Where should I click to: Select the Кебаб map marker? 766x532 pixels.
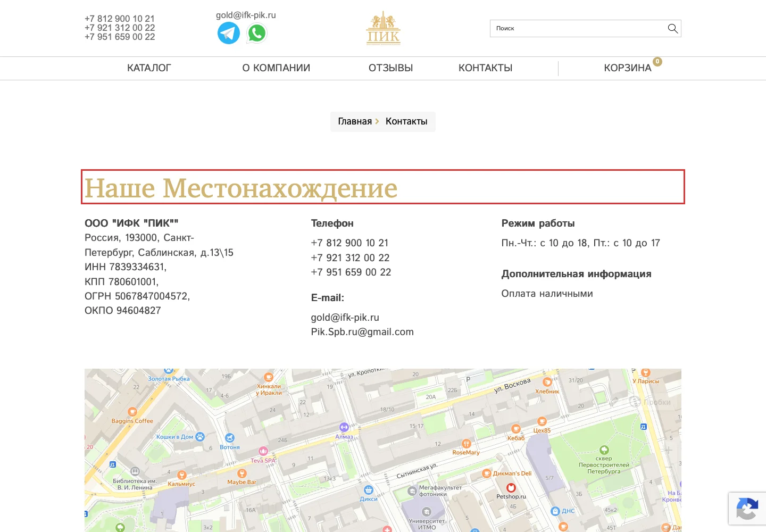pos(515,429)
